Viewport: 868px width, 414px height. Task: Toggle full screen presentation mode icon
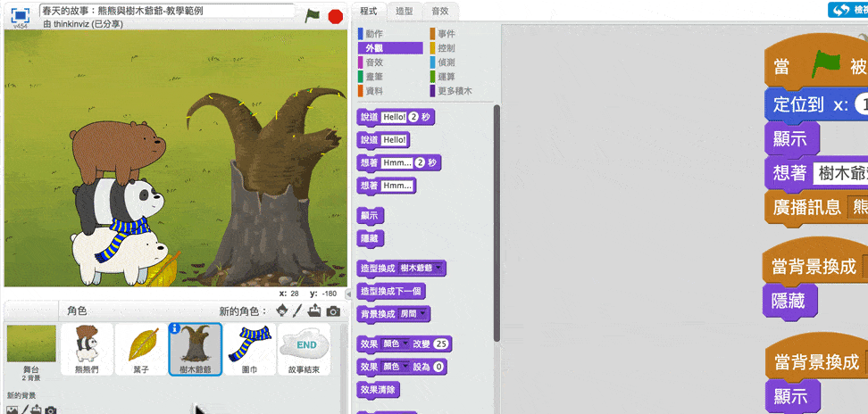(21, 16)
